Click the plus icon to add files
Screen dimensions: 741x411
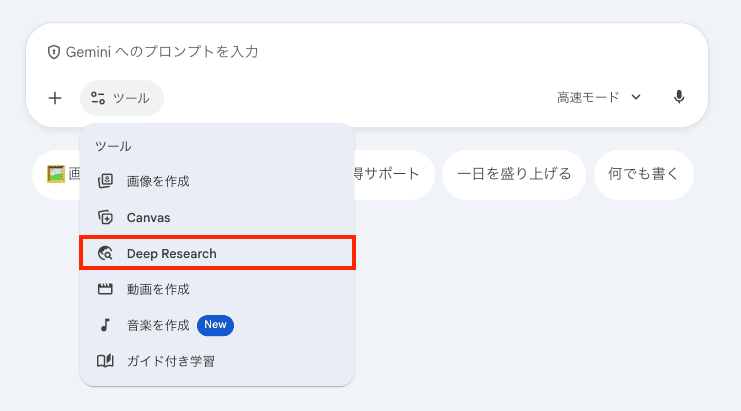[x=55, y=98]
